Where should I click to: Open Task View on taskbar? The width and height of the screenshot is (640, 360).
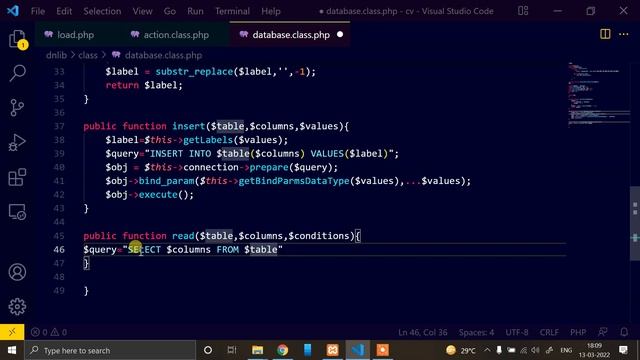click(232, 350)
